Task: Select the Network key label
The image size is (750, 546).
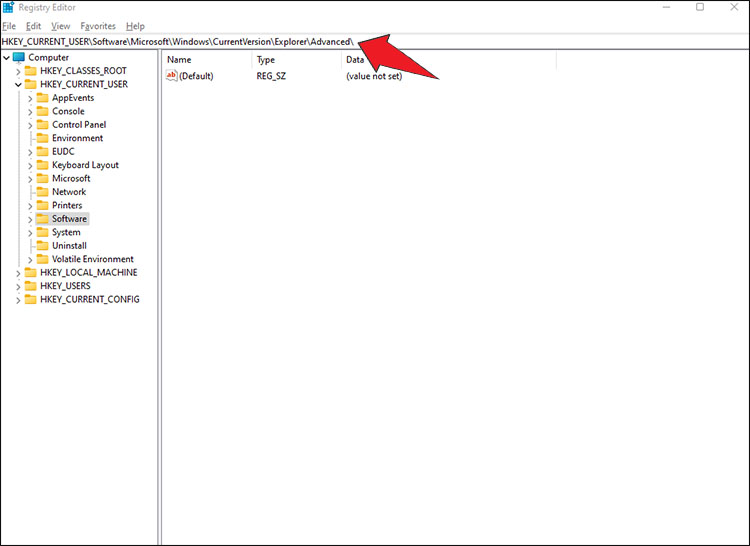Action: 69,192
